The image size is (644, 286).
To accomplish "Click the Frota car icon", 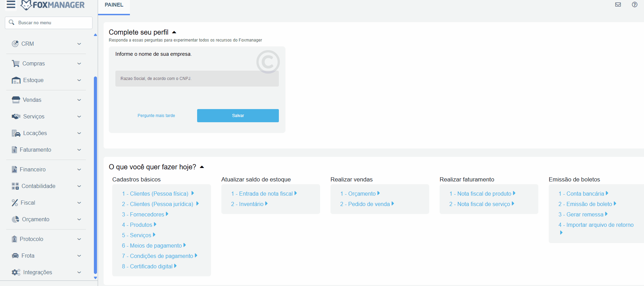I will 15,256.
